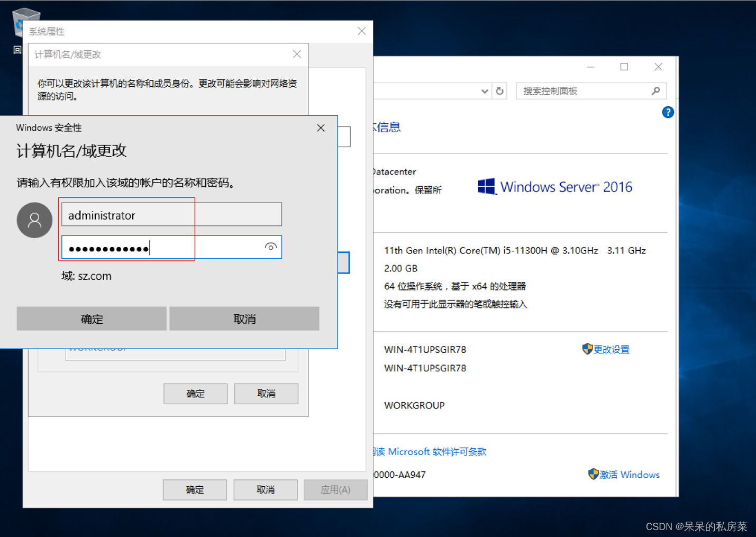Image resolution: width=756 pixels, height=537 pixels.
Task: Focus the password input field
Action: click(172, 247)
